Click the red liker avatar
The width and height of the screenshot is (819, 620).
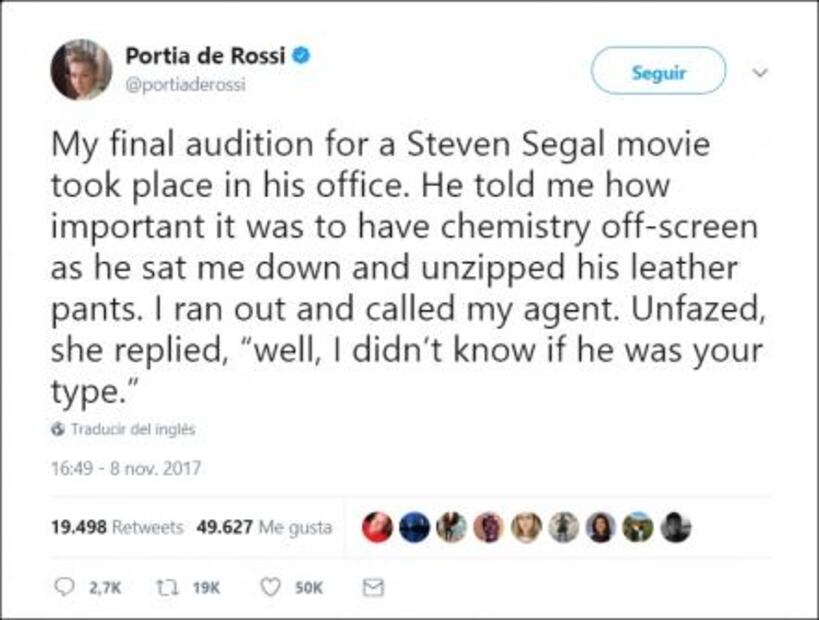tap(377, 527)
